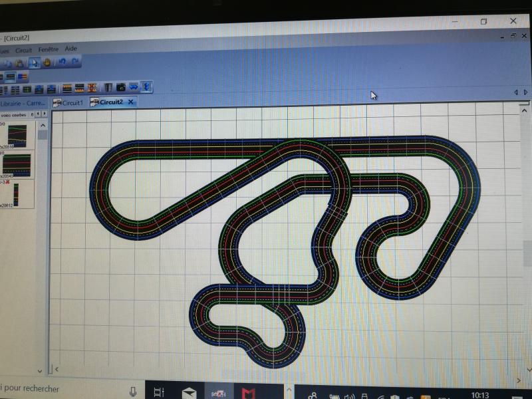Toggle the vertical blue double-arrow button
The width and height of the screenshot is (532, 399).
pyautogui.click(x=146, y=87)
